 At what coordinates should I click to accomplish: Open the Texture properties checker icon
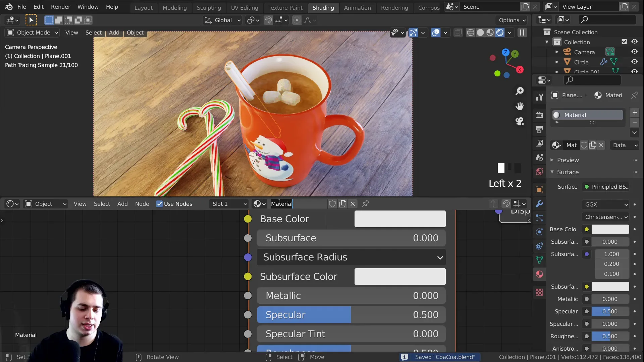[x=539, y=292]
